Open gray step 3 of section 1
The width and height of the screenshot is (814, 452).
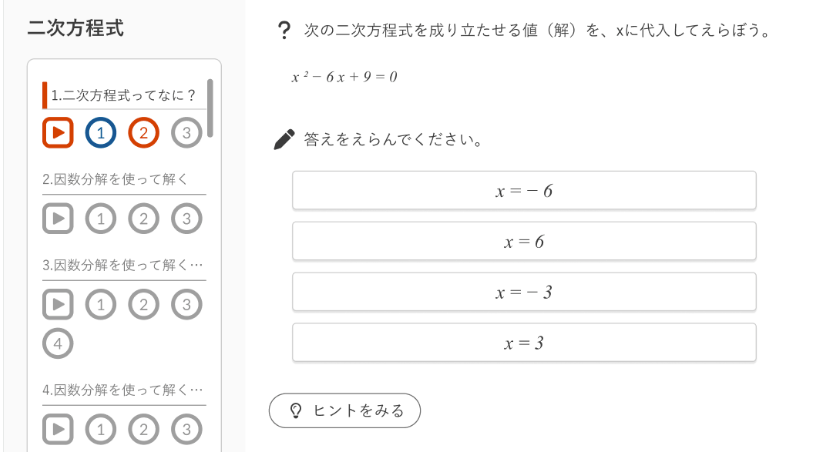(186, 132)
